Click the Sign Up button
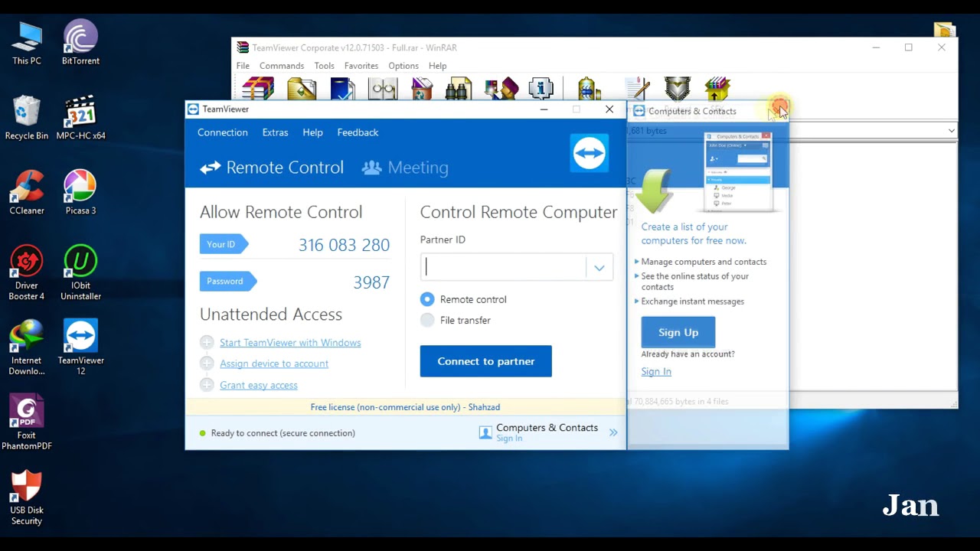980x551 pixels. click(x=678, y=332)
